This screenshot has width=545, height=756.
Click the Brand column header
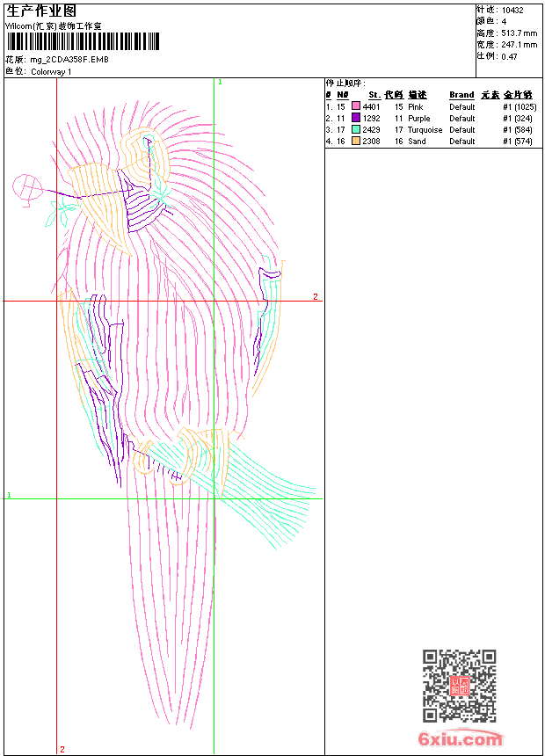(461, 95)
